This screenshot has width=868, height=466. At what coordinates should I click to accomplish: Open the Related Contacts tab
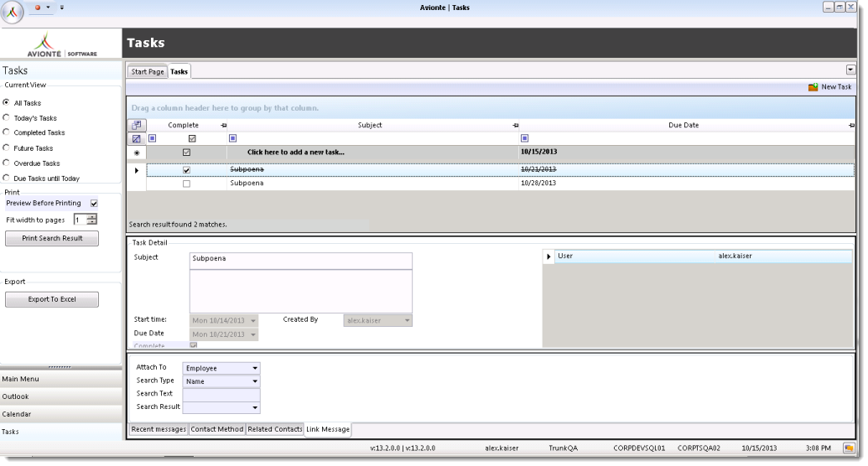pos(274,429)
